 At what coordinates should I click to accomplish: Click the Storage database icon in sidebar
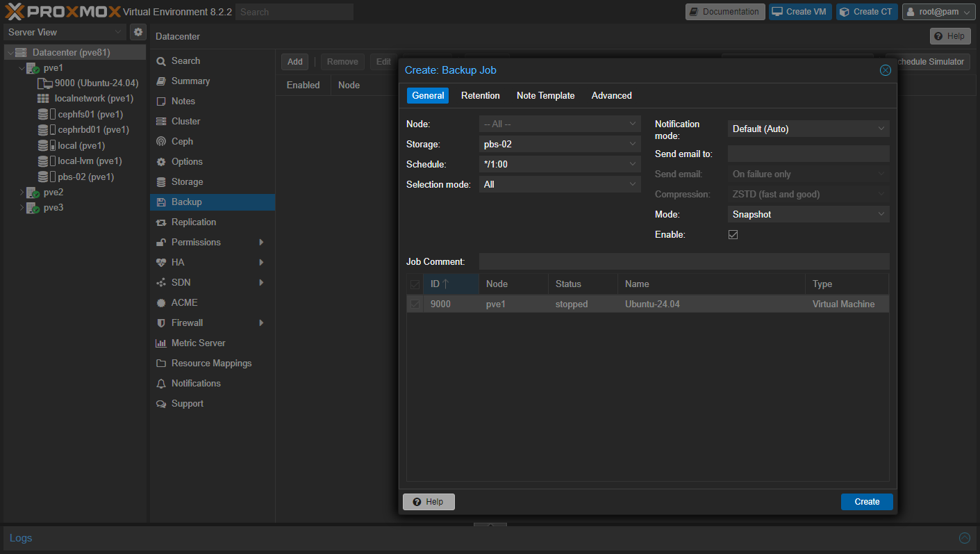click(x=161, y=182)
